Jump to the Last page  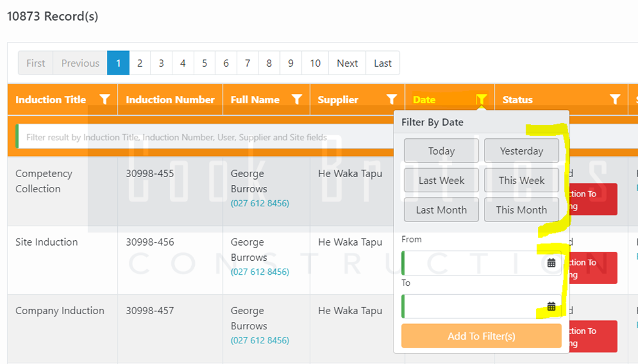click(x=382, y=63)
